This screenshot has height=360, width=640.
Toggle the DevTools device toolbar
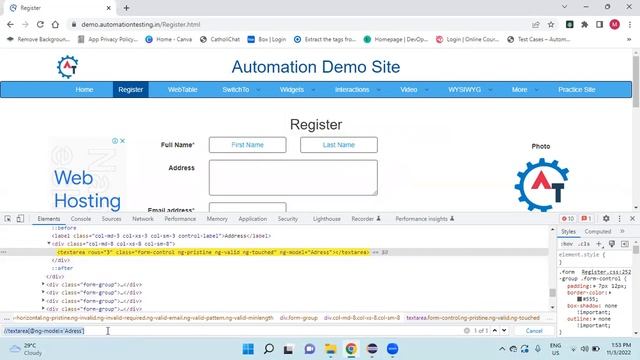coord(20,219)
